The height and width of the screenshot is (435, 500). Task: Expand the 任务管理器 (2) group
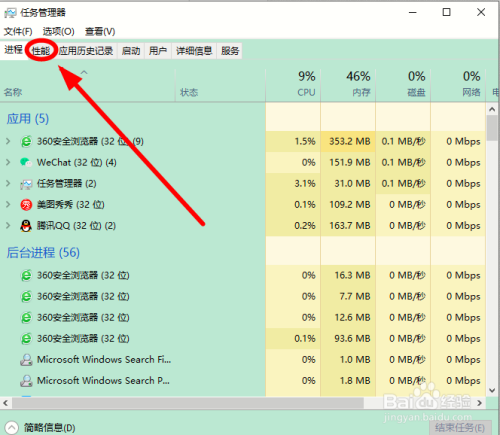point(8,183)
